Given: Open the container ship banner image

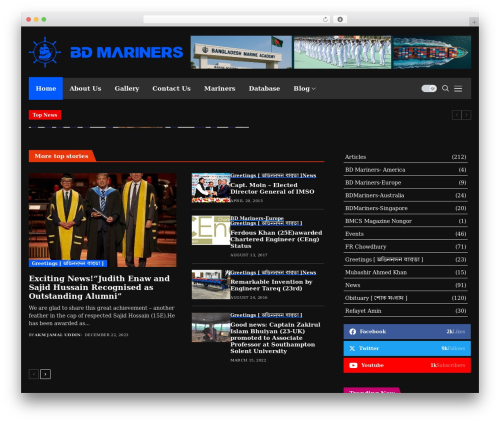Looking at the screenshot, I should (432, 52).
